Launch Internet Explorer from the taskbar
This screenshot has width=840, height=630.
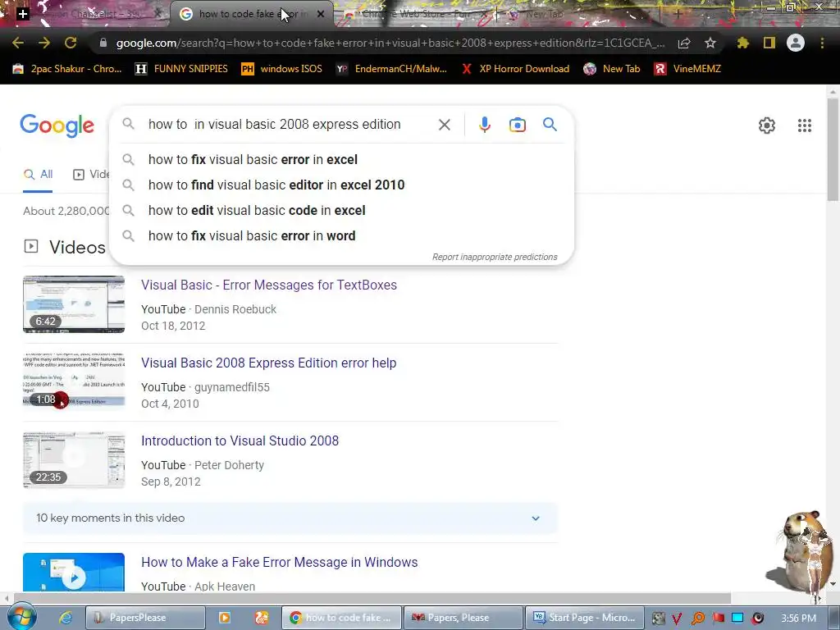point(66,618)
